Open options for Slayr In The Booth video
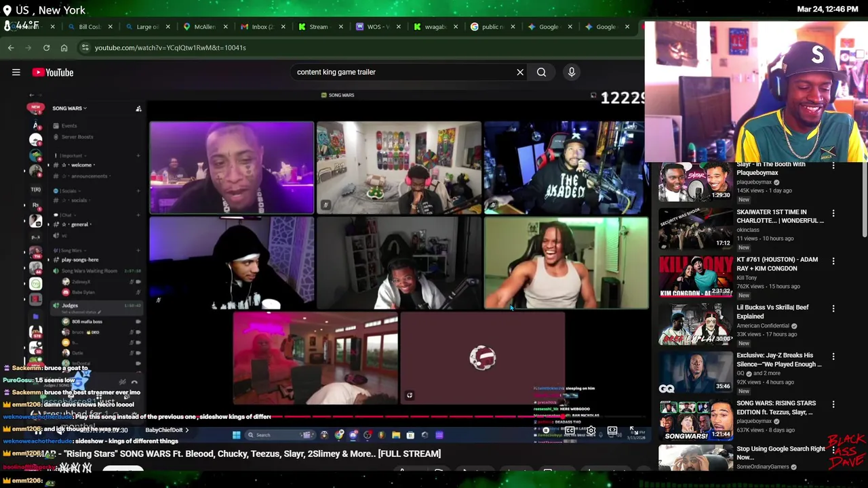This screenshot has height=488, width=868. 833,165
